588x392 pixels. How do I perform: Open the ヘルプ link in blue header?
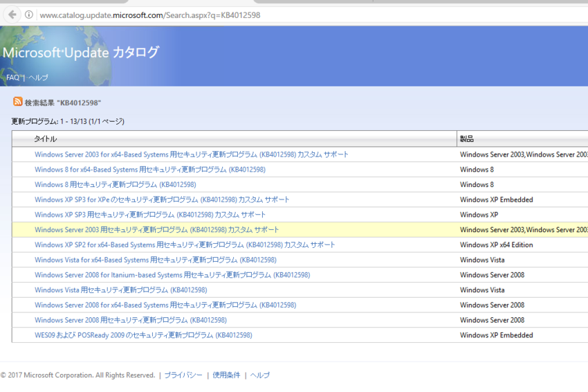38,78
